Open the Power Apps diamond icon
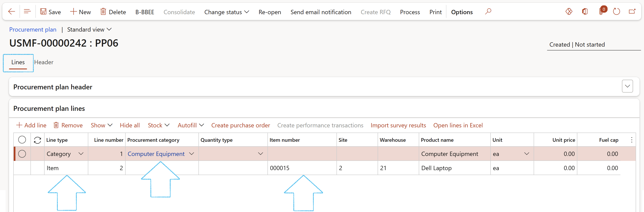644x212 pixels. (x=569, y=12)
